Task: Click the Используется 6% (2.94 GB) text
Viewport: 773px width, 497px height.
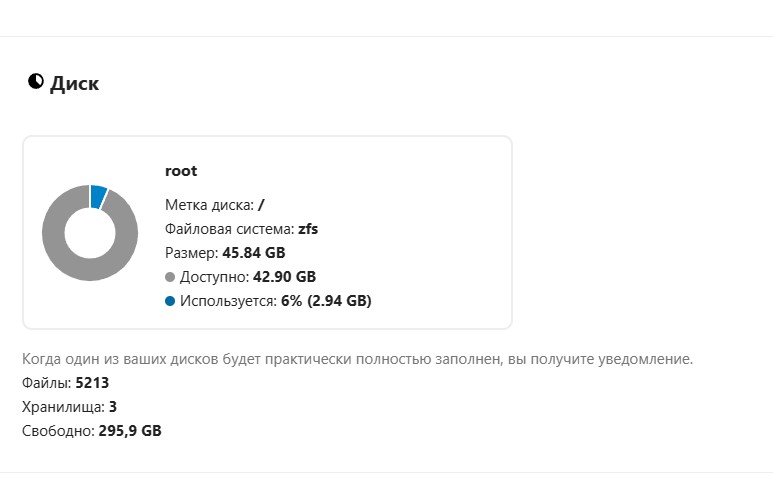Action: point(276,301)
